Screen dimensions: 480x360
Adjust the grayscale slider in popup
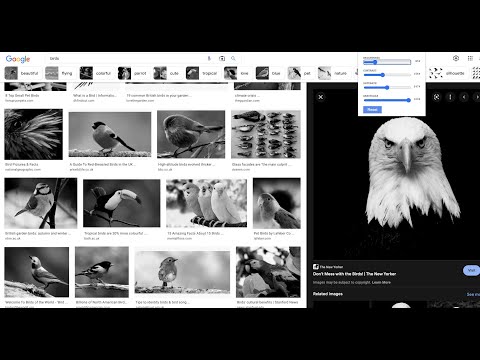(387, 100)
